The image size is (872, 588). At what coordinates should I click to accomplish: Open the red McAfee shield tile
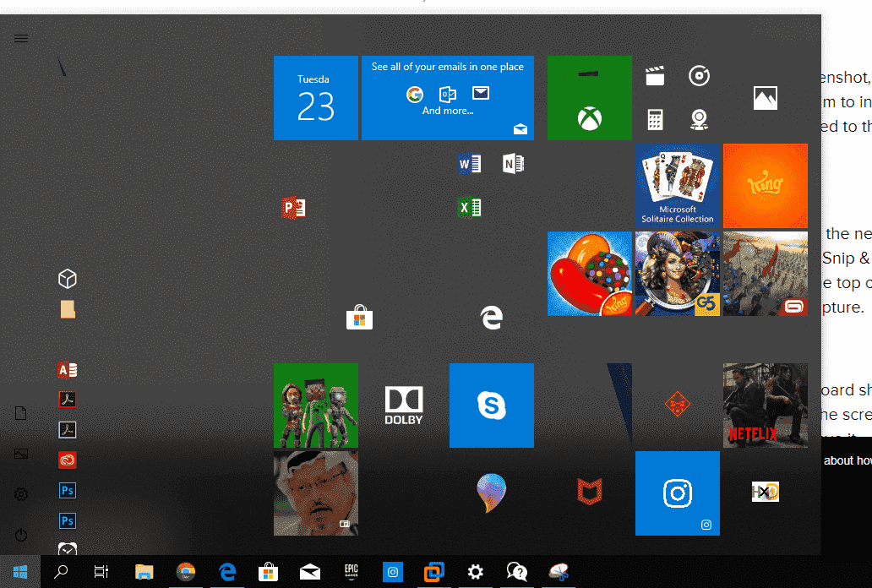pyautogui.click(x=590, y=493)
